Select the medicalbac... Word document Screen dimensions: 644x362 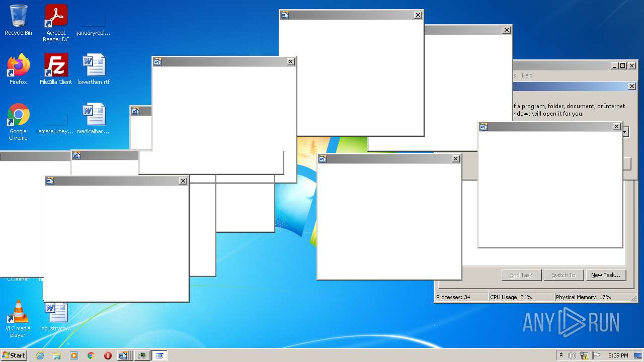[x=94, y=119]
